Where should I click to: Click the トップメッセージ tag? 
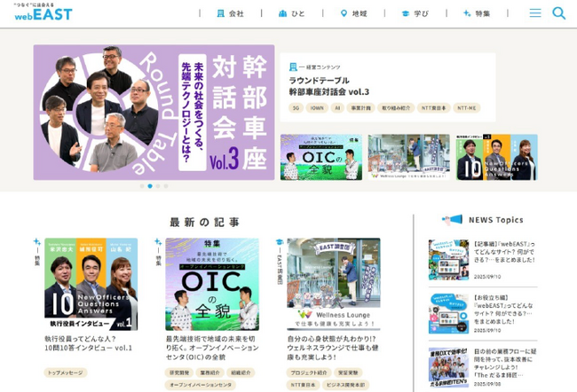tap(66, 372)
